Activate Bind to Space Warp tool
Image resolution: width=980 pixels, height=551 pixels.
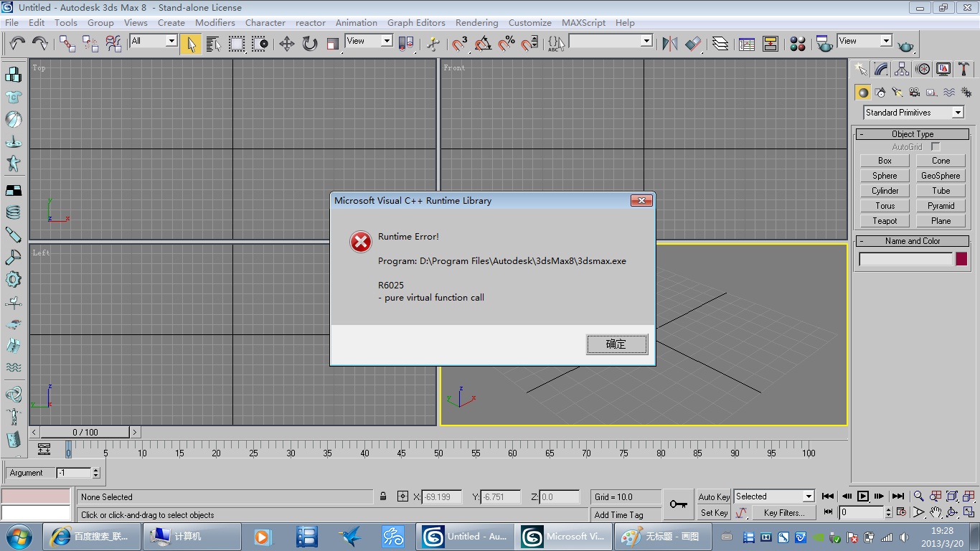click(113, 44)
